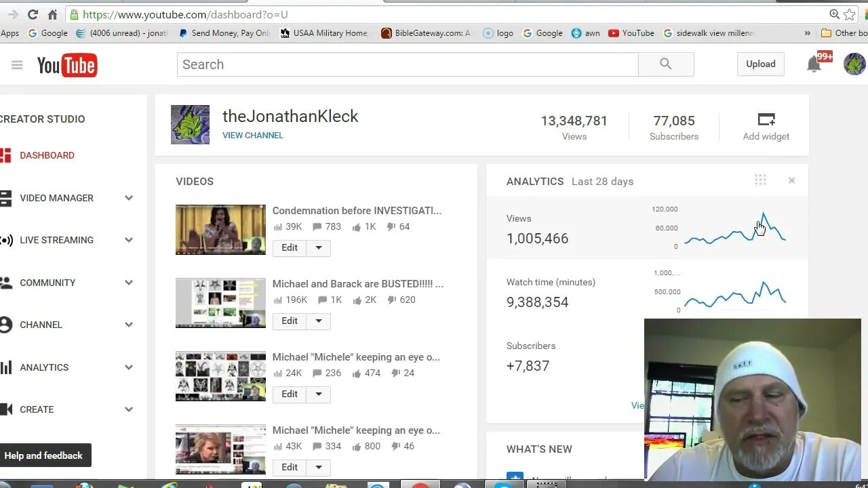Open the Send Money, Pay Online bookmark
Viewport: 868px width, 488px height.
pyautogui.click(x=224, y=33)
